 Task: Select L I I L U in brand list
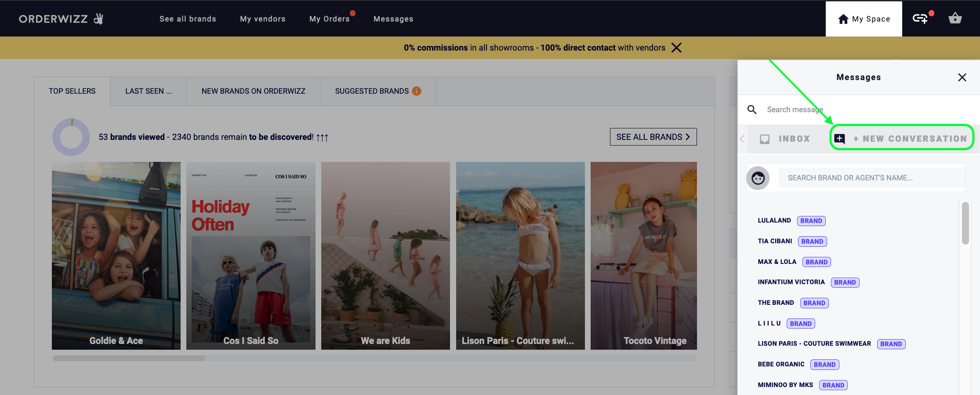[x=769, y=323]
